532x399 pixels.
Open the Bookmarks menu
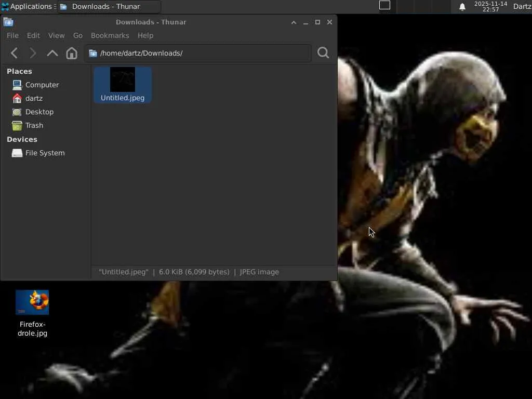pyautogui.click(x=110, y=36)
